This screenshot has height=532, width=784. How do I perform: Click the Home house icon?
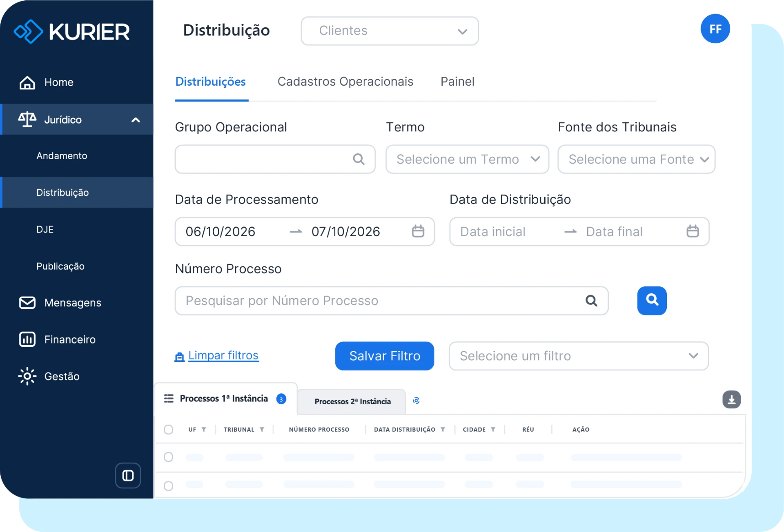click(x=27, y=82)
